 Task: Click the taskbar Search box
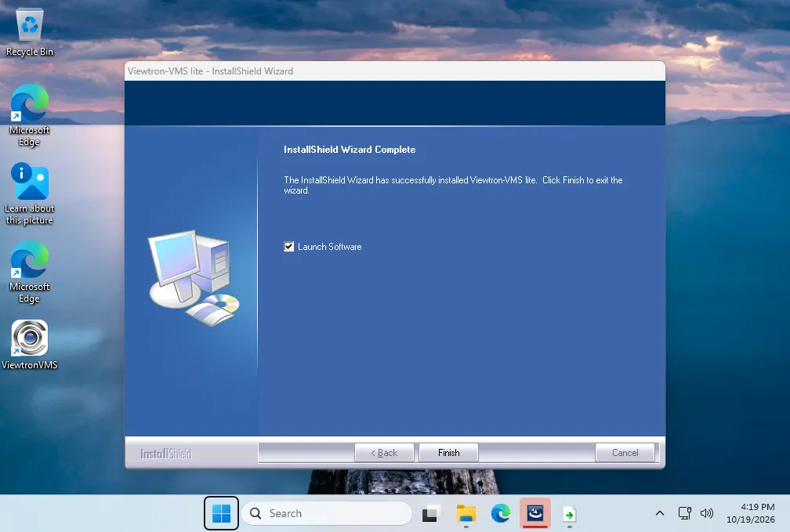pos(327,513)
